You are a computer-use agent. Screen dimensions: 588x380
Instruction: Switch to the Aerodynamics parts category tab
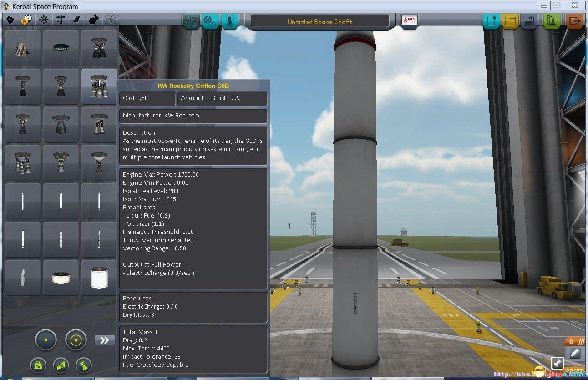(x=77, y=20)
